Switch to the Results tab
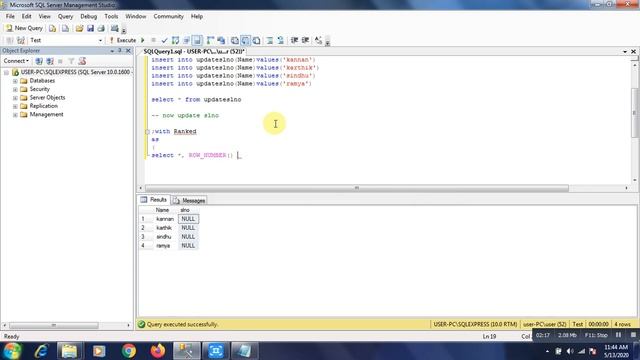Viewport: 640px width, 360px height. pos(154,200)
